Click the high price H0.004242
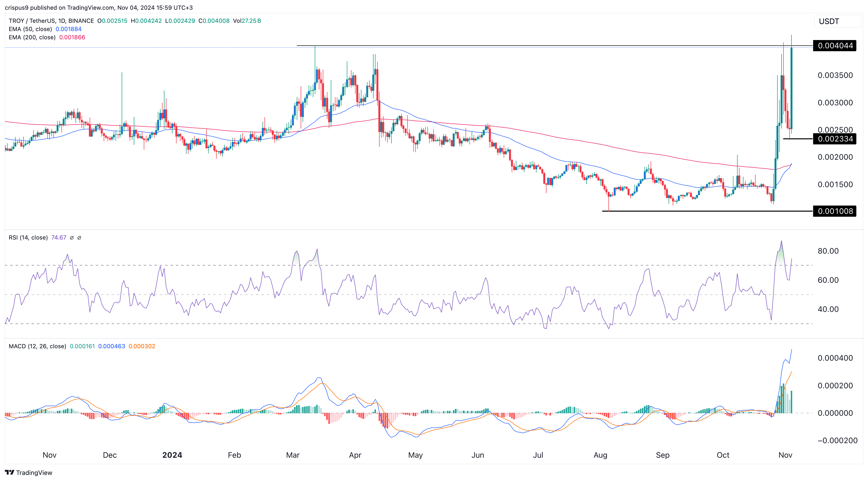Screen dimensions: 868x481 [146, 21]
